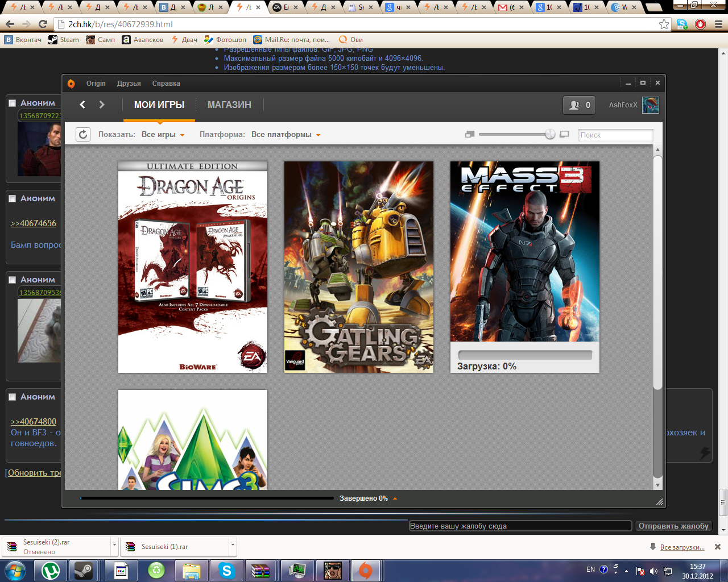Click the Обновить тред link
Viewport: 728px width, 582px height.
point(34,473)
